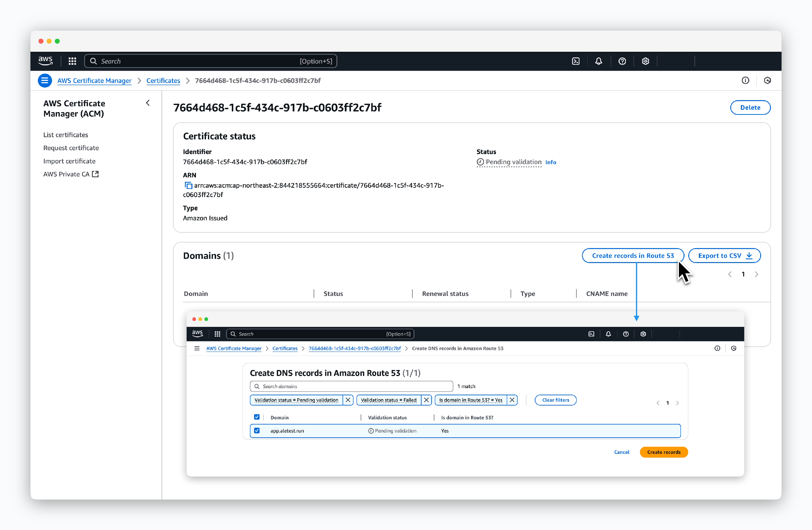Go to the previous page in the Route 53 records list
Viewport: 812px width, 530px height.
(658, 403)
